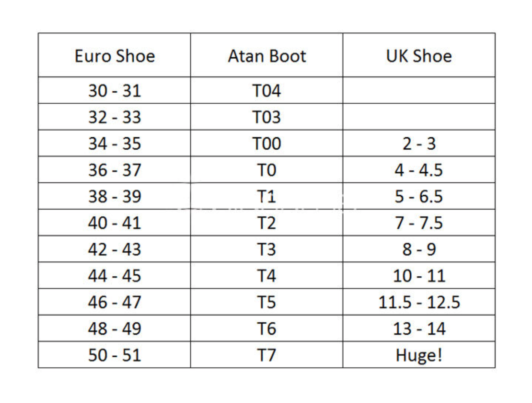Click the 40 - 41 Euro size cell

[114, 223]
